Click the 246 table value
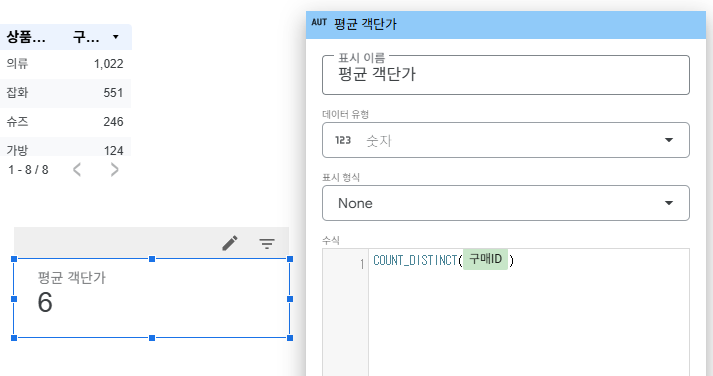Viewport: 713px width, 376px height. pos(113,122)
